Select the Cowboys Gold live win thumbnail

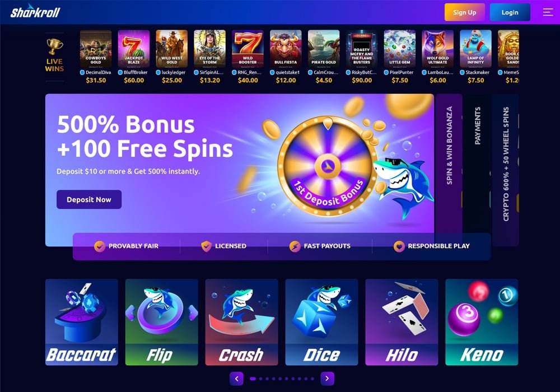(x=96, y=49)
